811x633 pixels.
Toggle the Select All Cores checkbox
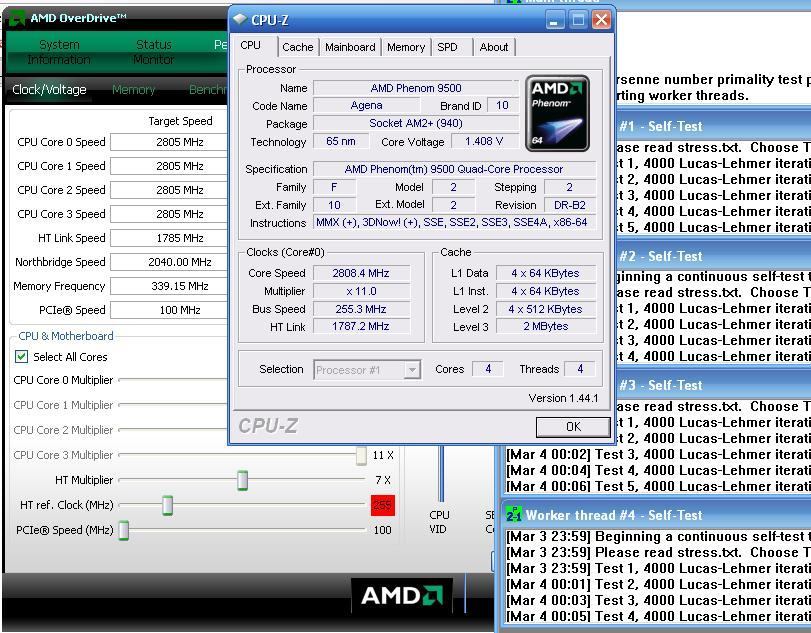coord(21,356)
